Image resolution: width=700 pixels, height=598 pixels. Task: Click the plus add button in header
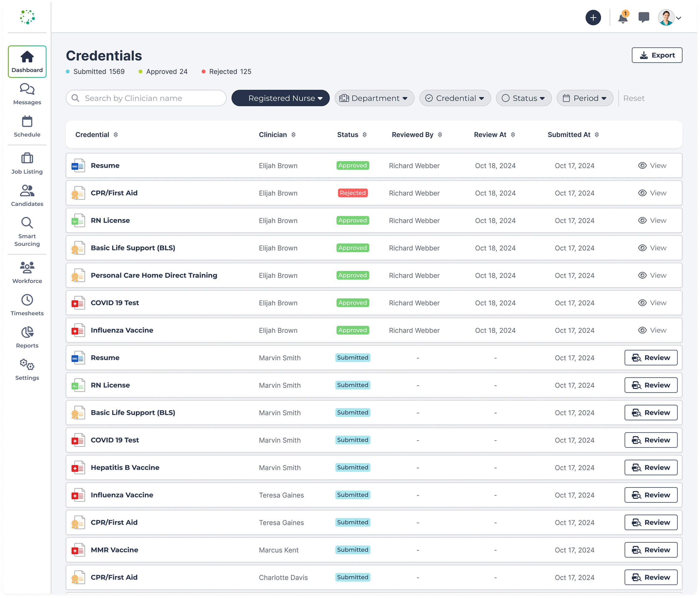pyautogui.click(x=593, y=18)
